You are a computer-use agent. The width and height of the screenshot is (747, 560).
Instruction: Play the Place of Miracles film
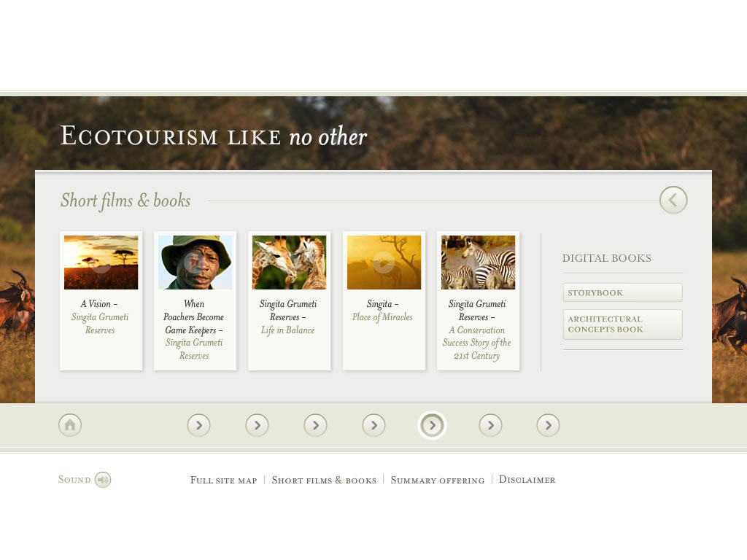pos(384,262)
